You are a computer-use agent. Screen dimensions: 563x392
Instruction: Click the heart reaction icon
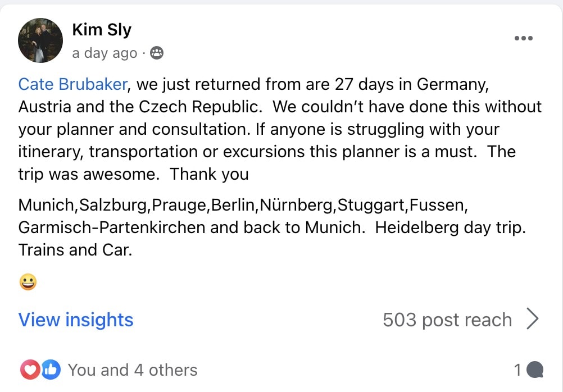point(29,370)
